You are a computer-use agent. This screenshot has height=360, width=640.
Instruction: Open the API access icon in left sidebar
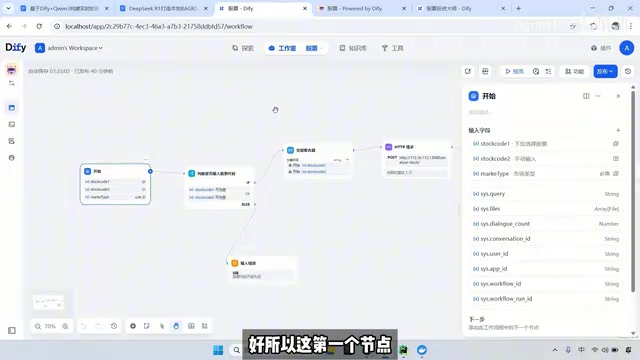point(11,124)
